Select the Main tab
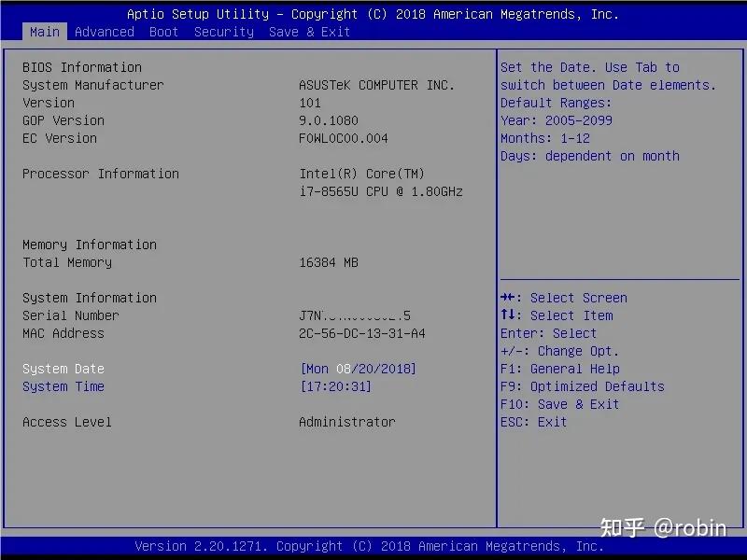The width and height of the screenshot is (747, 560). (44, 32)
